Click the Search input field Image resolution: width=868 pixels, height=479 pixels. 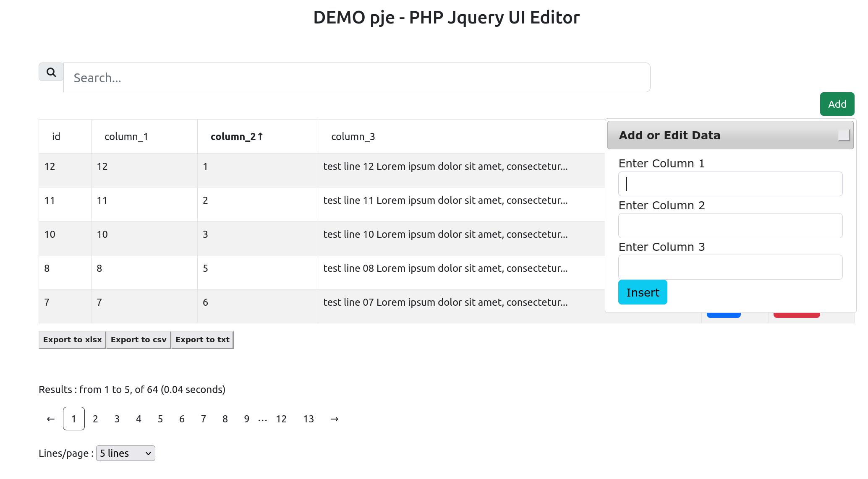pyautogui.click(x=356, y=77)
